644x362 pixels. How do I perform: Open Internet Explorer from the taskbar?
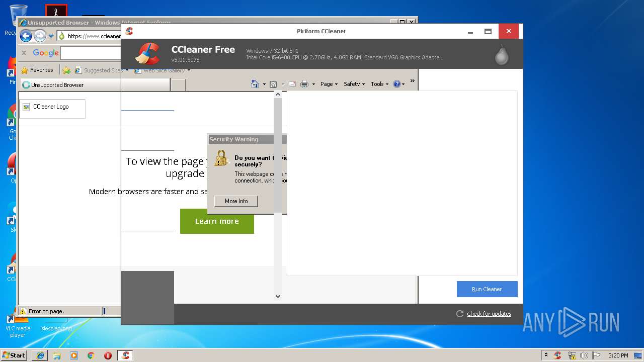[40, 355]
